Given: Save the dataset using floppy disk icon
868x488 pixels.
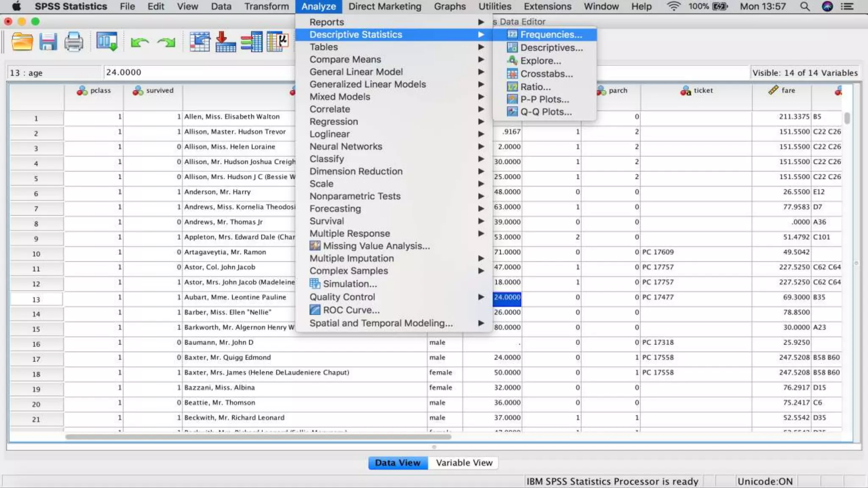Looking at the screenshot, I should 48,42.
